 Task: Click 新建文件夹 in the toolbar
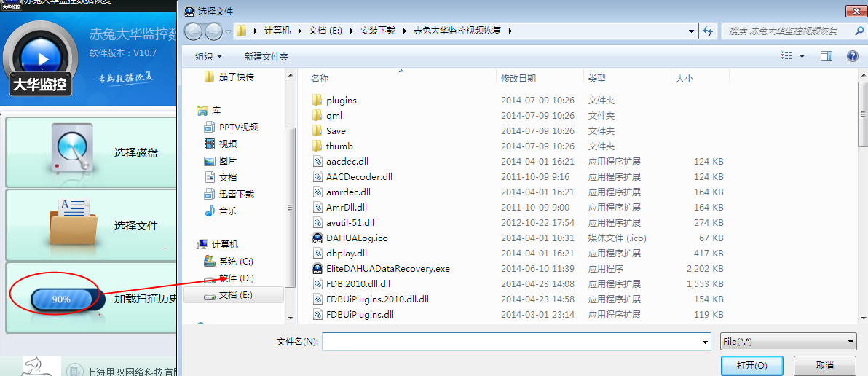pyautogui.click(x=267, y=57)
